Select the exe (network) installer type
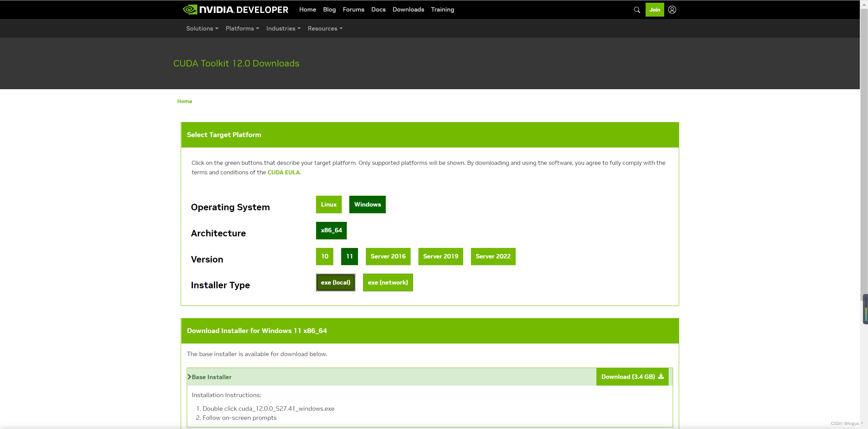Viewport: 868px width, 429px height. 388,282
